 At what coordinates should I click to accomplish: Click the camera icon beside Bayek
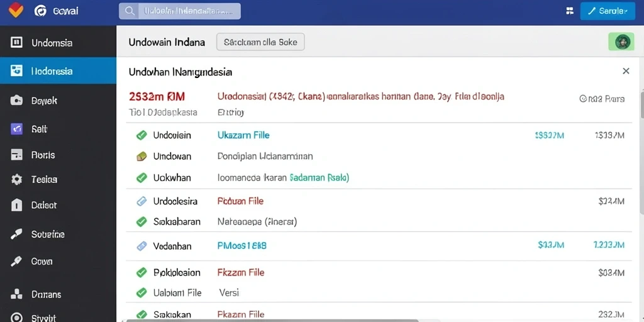[x=16, y=100]
